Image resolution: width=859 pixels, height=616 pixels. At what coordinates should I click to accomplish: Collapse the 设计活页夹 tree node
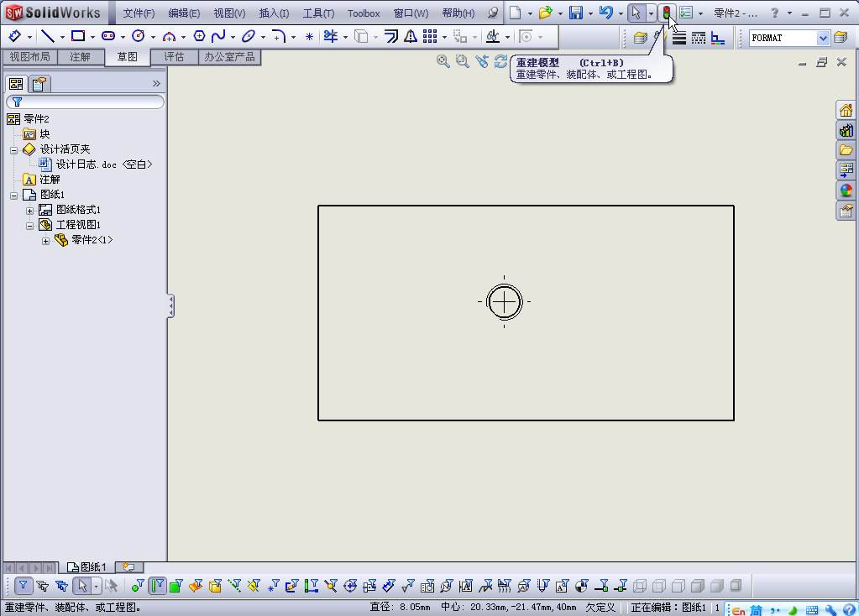tap(13, 149)
